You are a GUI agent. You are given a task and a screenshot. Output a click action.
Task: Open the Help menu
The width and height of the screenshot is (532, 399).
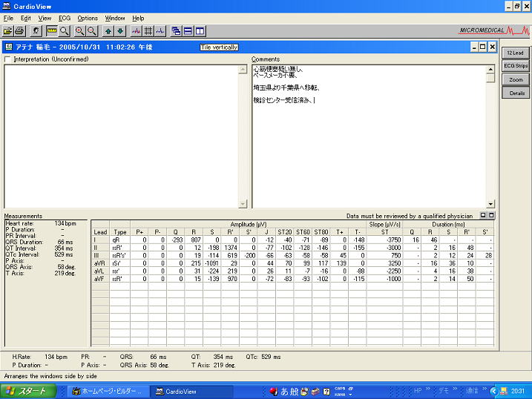(138, 19)
